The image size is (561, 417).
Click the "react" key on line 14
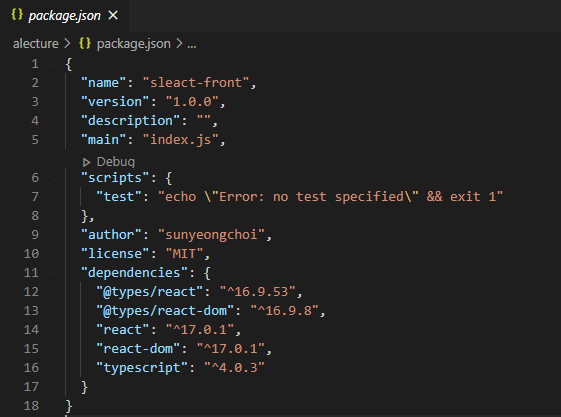click(x=123, y=329)
